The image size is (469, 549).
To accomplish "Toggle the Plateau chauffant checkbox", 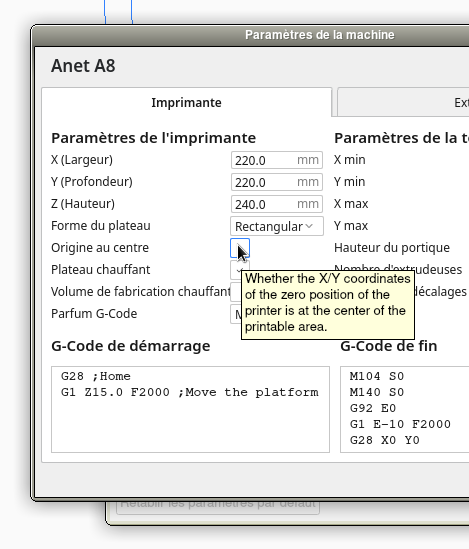I will [x=236, y=269].
